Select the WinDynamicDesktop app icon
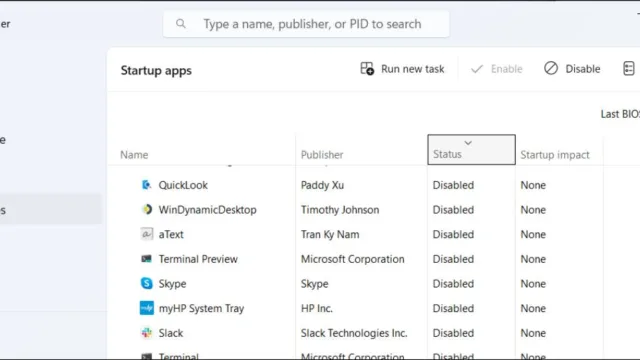 pos(147,209)
